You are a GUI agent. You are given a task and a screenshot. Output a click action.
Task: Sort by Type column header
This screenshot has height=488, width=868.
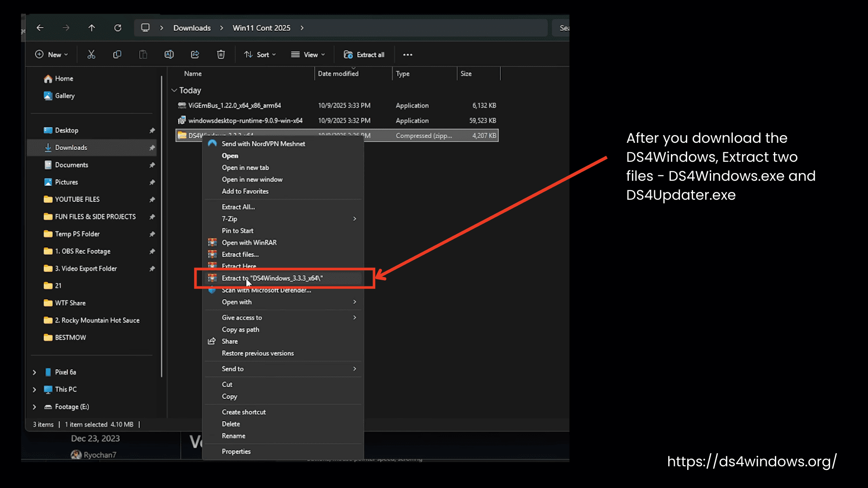coord(402,74)
